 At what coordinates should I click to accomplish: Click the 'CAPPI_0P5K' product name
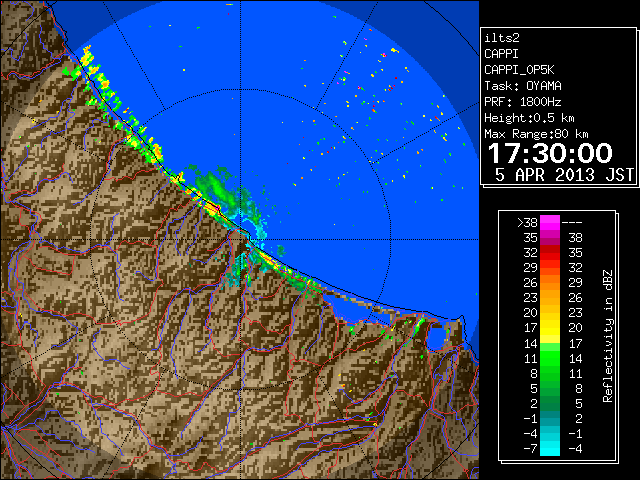[519, 70]
